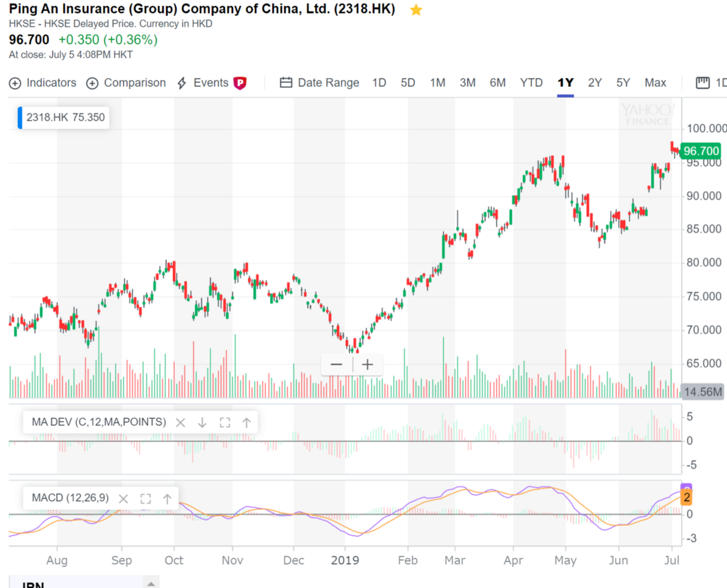Select the 1M time range
The height and width of the screenshot is (588, 727).
[437, 83]
